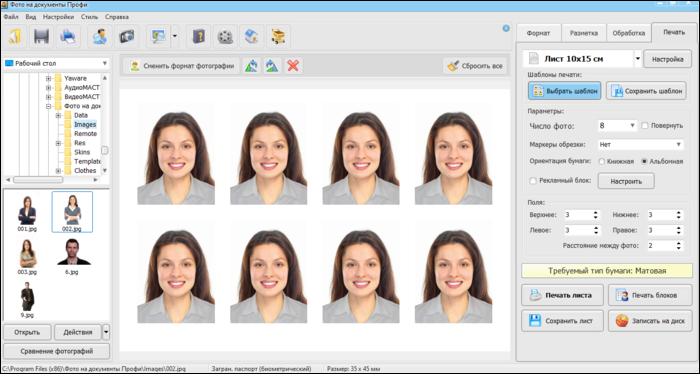Open the Вид menu
Viewport: 700px width, 374px height.
coord(31,17)
